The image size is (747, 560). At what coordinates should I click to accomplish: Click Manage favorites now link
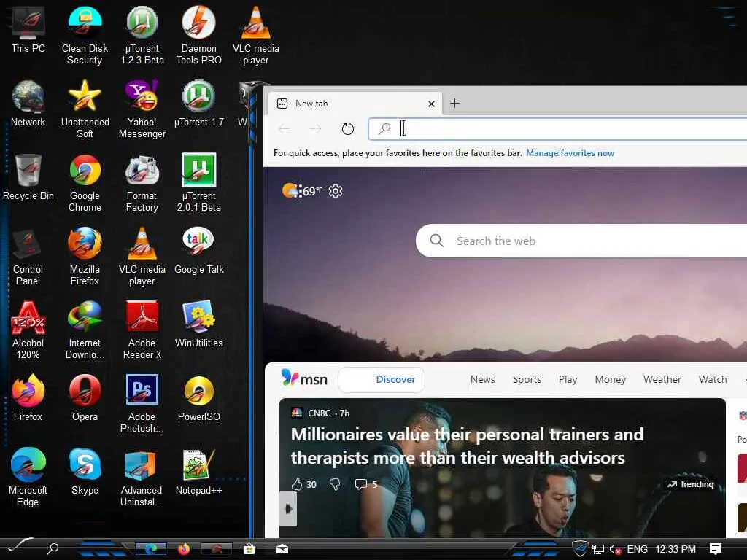point(570,153)
